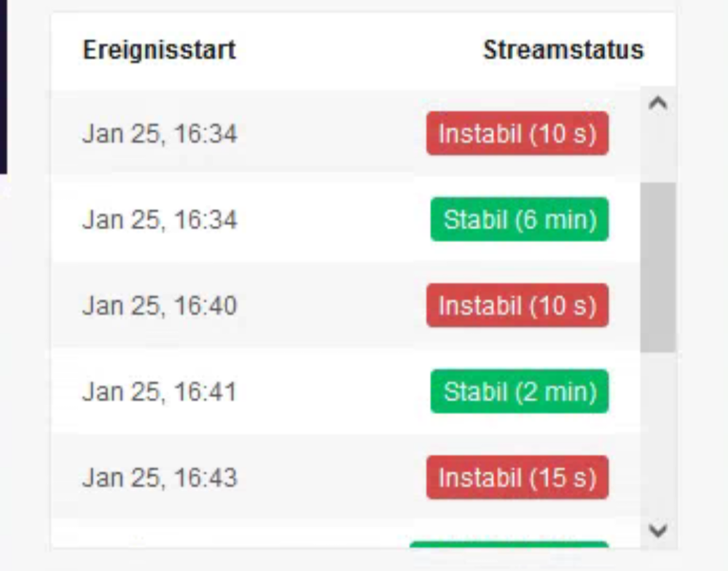Click the scroll down arrow in the event list
Screen dimensions: 728x571
point(657,531)
